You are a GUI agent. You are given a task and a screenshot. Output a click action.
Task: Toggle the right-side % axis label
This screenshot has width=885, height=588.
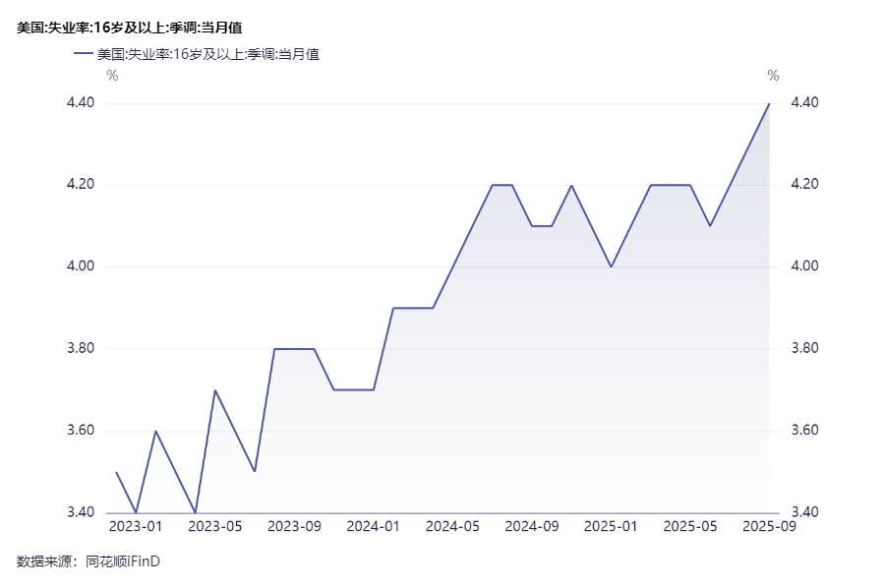pos(774,75)
